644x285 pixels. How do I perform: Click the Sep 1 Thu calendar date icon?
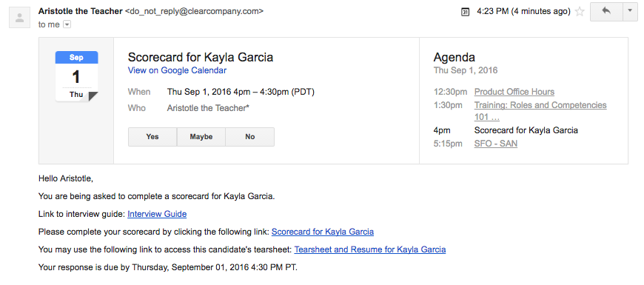click(x=77, y=76)
